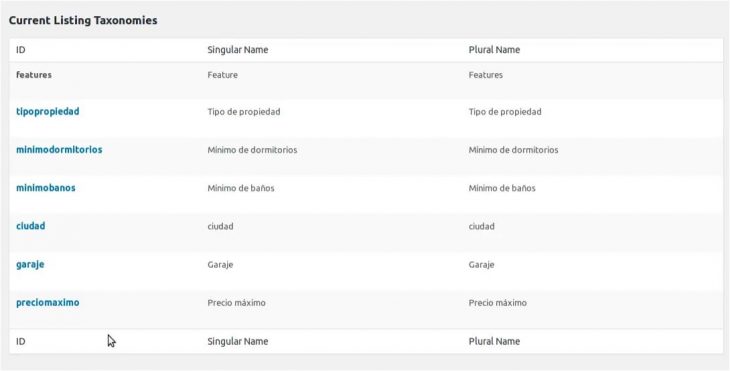Click the bottom ID column footer
Viewport: 730px width, 371px height.
pyautogui.click(x=20, y=341)
